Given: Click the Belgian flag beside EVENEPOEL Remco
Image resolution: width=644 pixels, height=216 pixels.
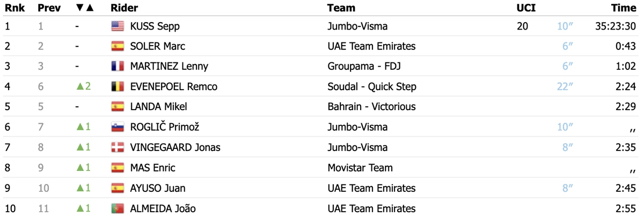Looking at the screenshot, I should 117,87.
